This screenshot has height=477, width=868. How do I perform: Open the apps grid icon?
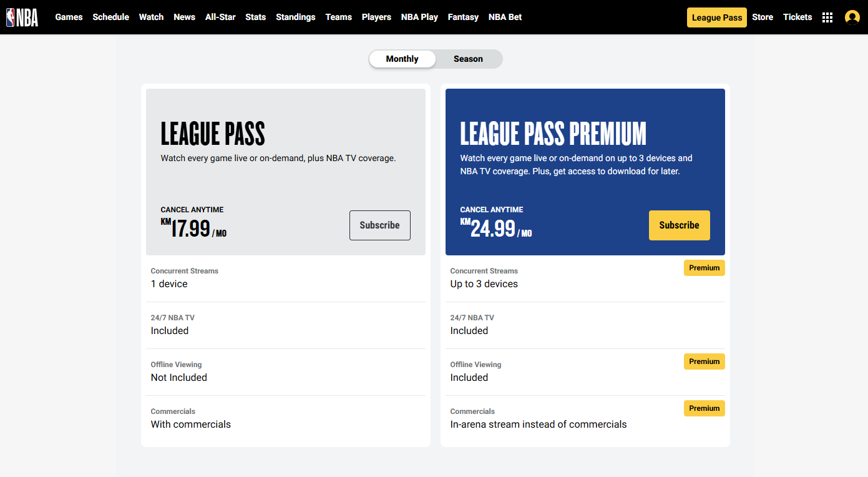pos(827,17)
